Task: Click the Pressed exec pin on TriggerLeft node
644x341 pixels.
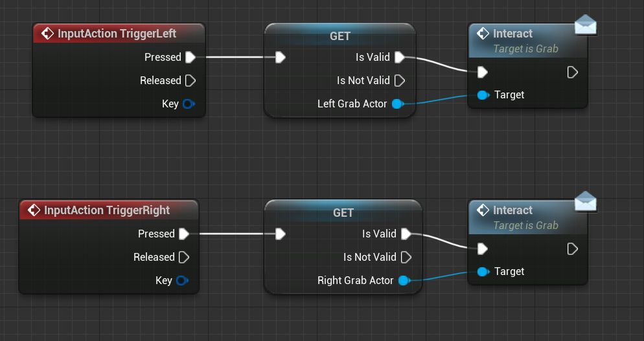Action: pos(190,58)
